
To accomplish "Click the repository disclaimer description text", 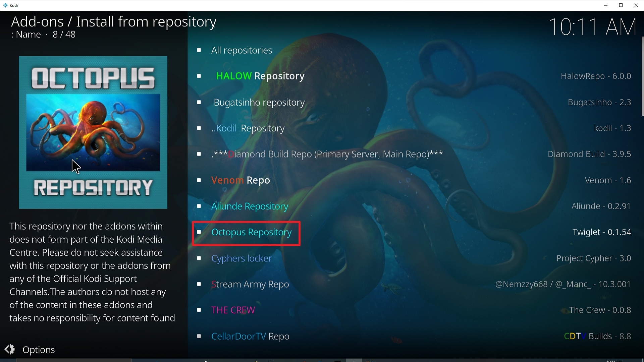I will pyautogui.click(x=92, y=272).
